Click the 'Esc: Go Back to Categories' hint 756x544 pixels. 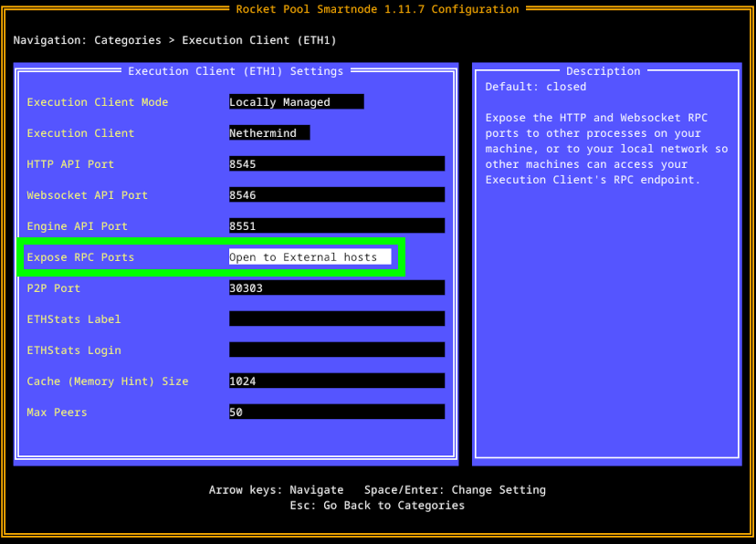[377, 506]
